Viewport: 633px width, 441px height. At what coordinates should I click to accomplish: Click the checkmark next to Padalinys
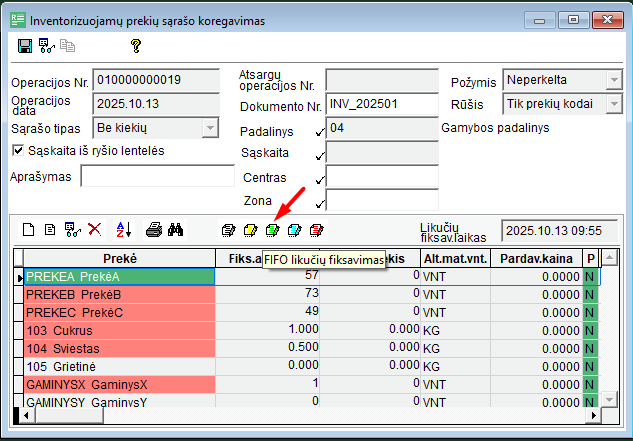[x=319, y=132]
